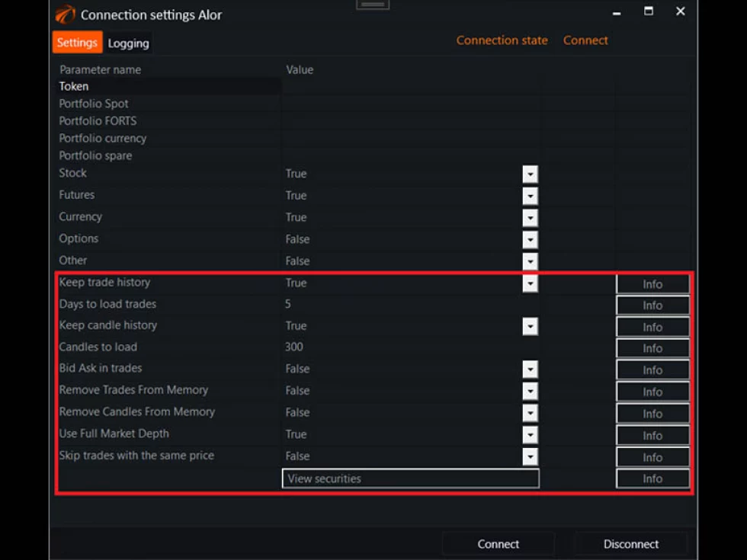Screen dimensions: 747x560
Task: Open the Futures value dropdown
Action: click(530, 196)
